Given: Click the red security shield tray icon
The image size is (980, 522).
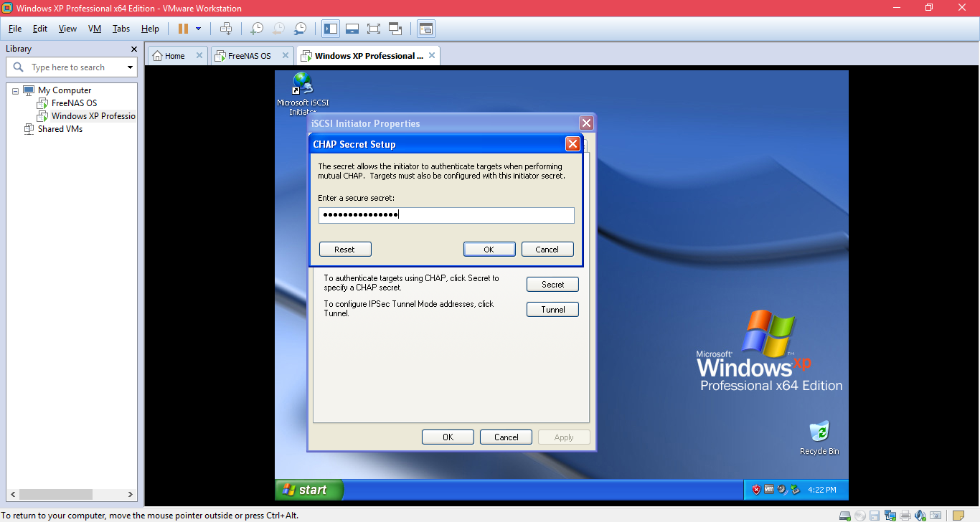Looking at the screenshot, I should click(x=756, y=490).
